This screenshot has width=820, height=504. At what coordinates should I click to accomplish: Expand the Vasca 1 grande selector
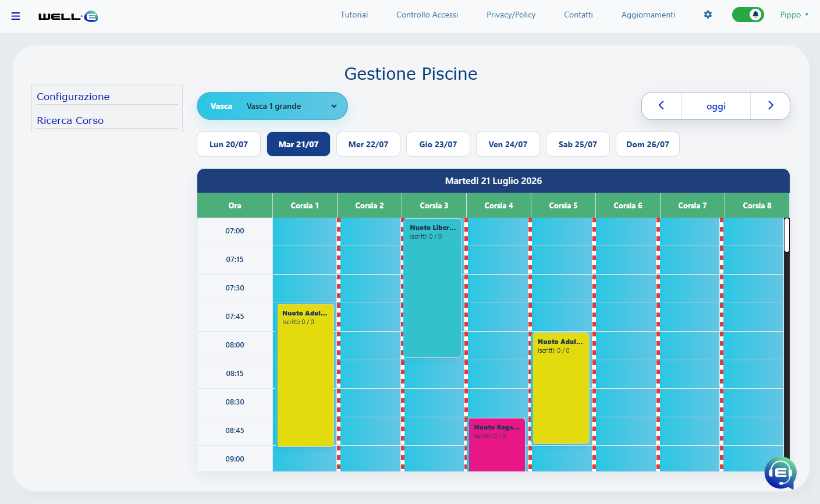(x=272, y=106)
